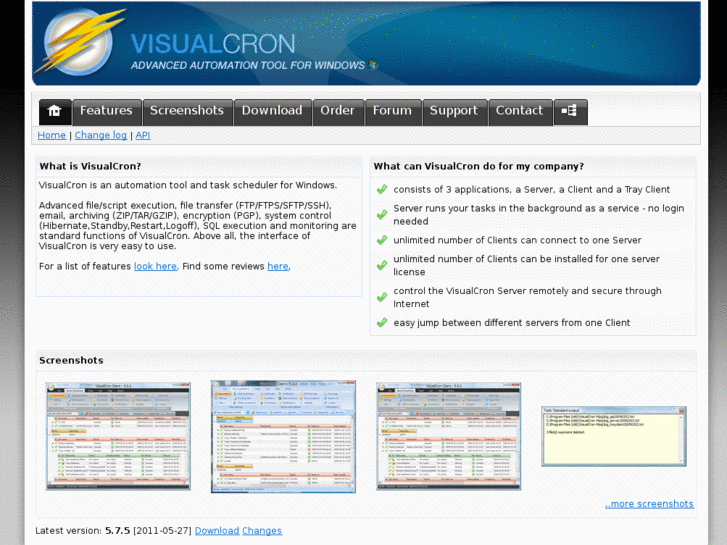
Task: Open the yellow Task Standard output thumbnail
Action: pos(614,436)
